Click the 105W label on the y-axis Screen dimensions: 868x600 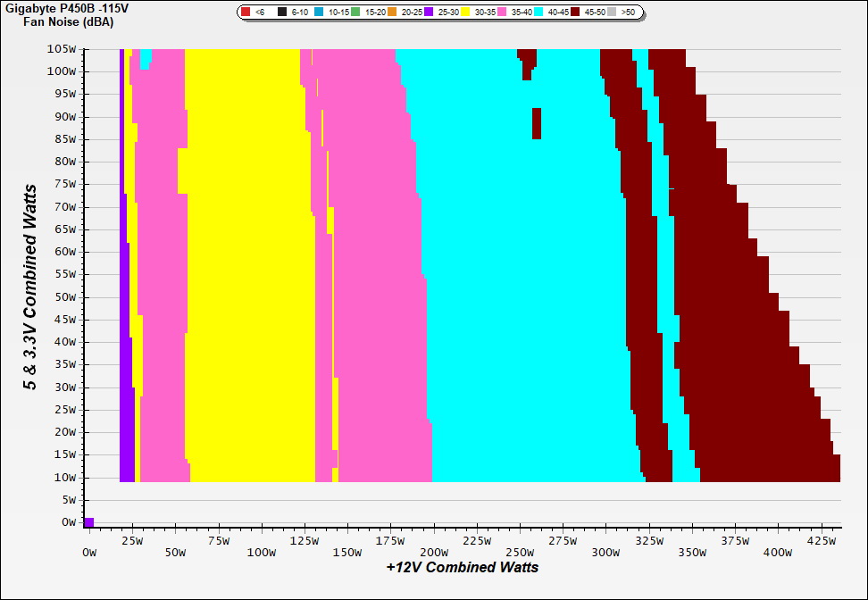pyautogui.click(x=62, y=49)
